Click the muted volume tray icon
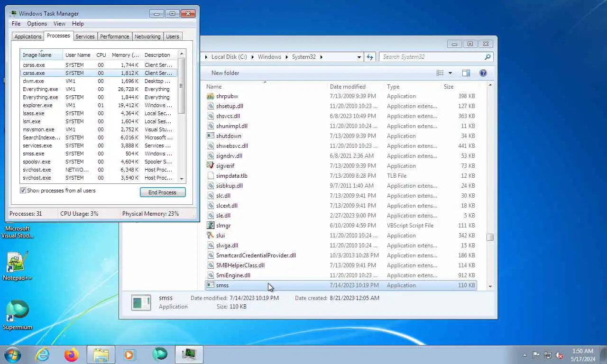The width and height of the screenshot is (607, 364). [x=559, y=355]
